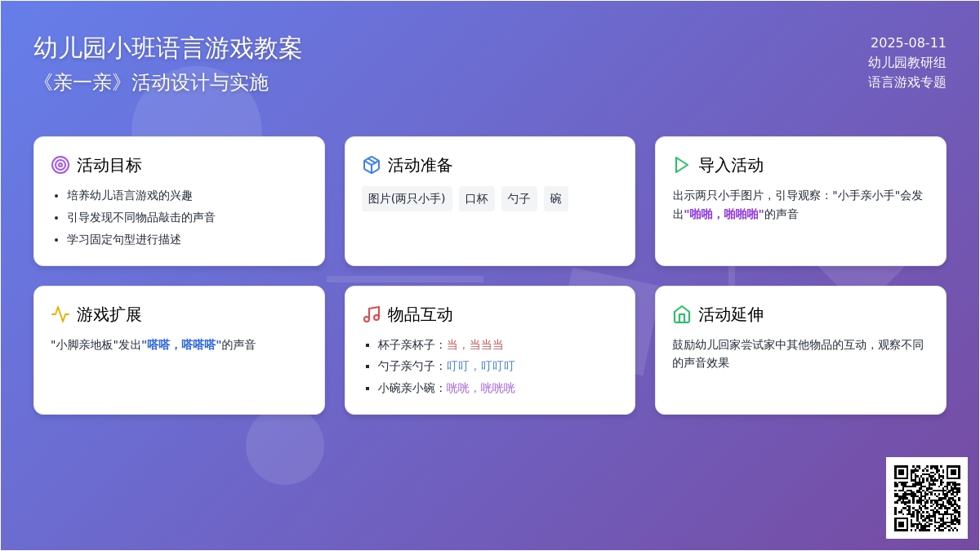The width and height of the screenshot is (980, 551).
Task: Click the pulse icon beside 游戏扩展
Action: (60, 314)
